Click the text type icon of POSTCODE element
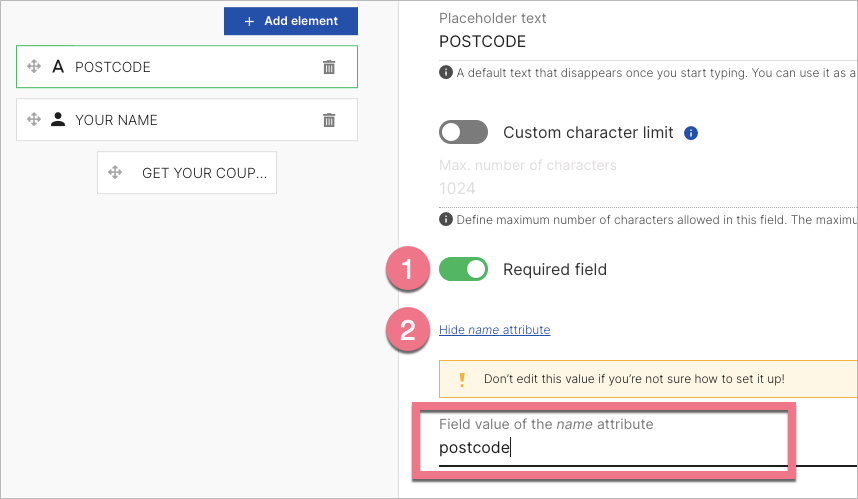 coord(58,67)
